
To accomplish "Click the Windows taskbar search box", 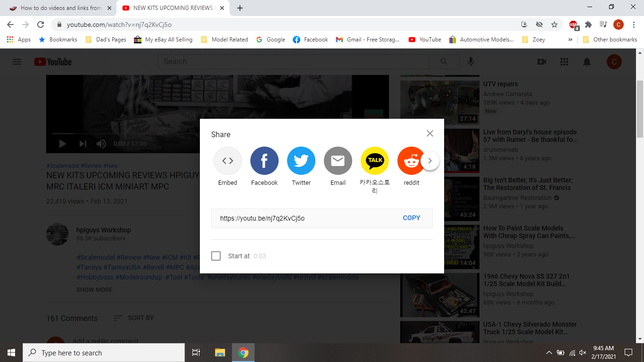I will [104, 353].
